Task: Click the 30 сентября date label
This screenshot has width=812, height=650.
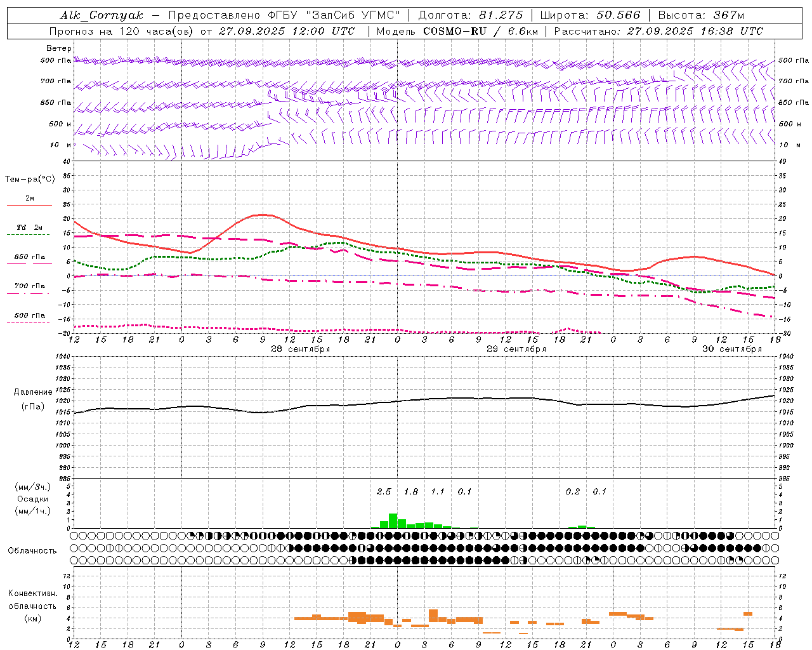Action: [732, 349]
